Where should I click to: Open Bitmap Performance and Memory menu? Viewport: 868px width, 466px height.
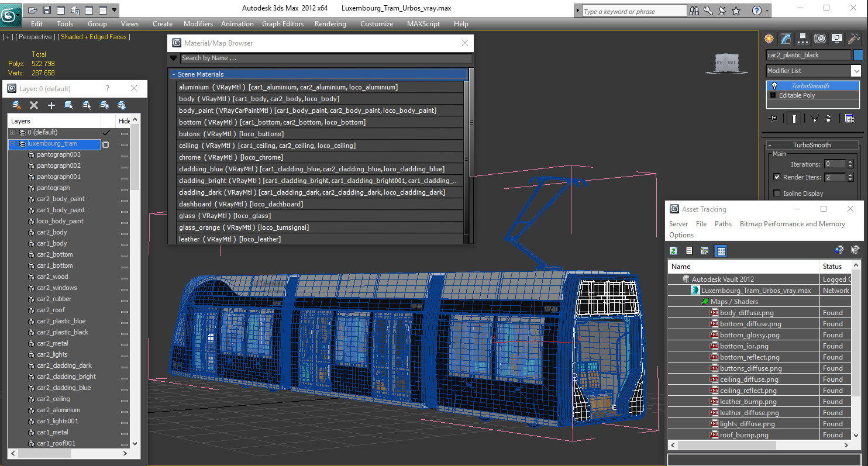click(792, 224)
